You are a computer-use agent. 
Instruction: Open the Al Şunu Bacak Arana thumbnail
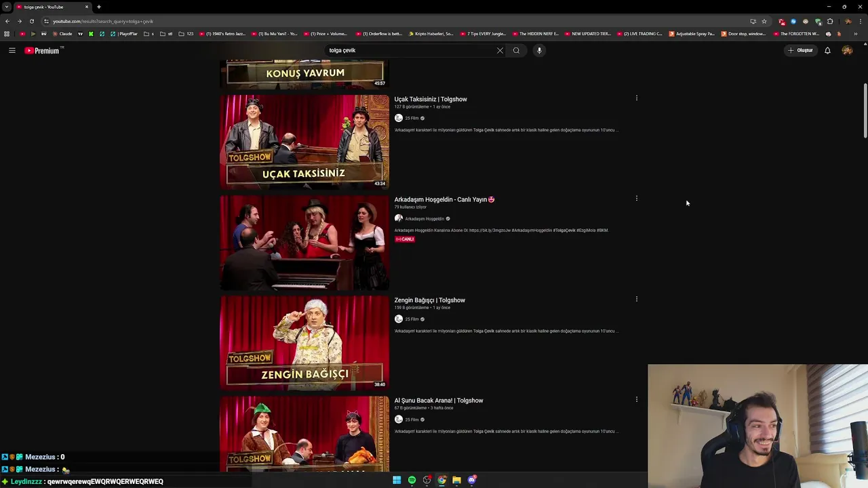pos(304,434)
